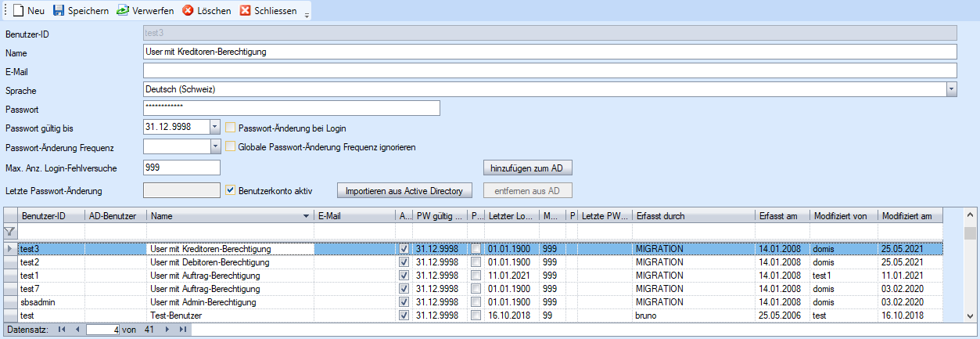Open the Sprache dropdown list

tap(951, 90)
